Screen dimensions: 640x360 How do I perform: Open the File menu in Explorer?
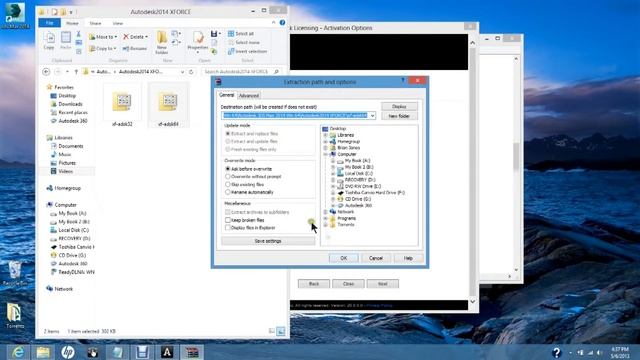(49, 23)
